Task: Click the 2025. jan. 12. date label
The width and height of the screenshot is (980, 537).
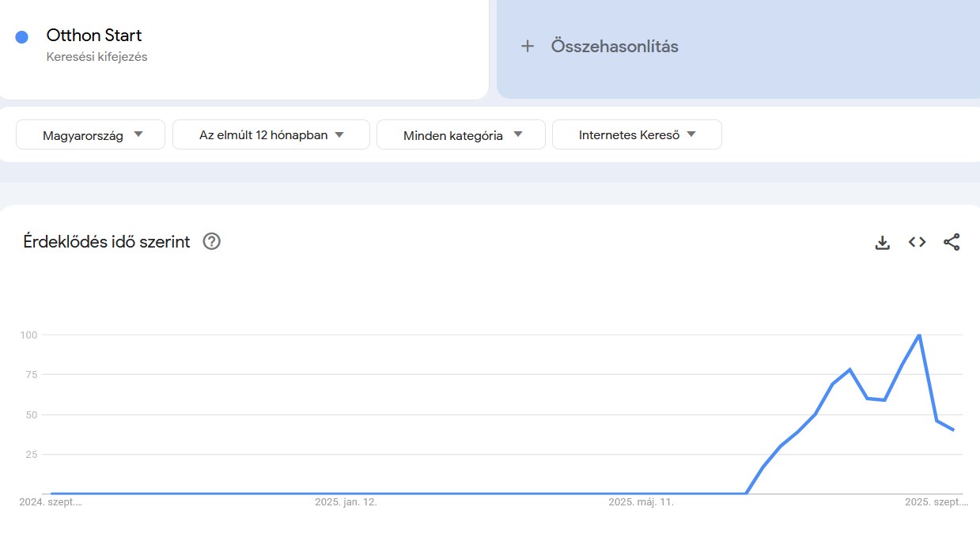Action: [346, 501]
